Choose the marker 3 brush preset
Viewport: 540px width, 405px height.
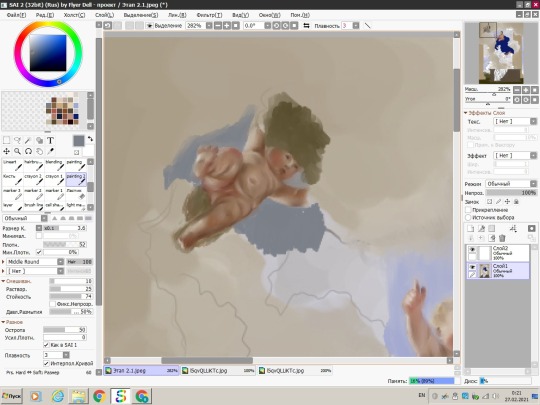click(12, 194)
